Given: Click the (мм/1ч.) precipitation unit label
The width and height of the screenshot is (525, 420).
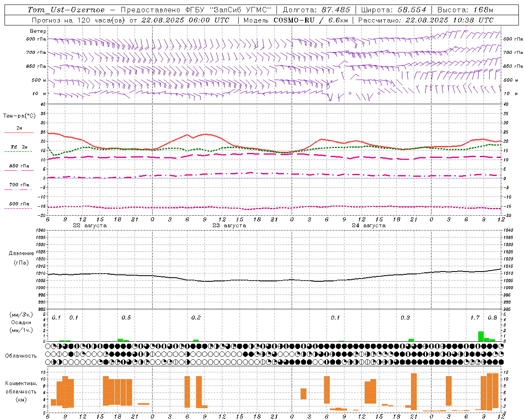Looking at the screenshot, I should pyautogui.click(x=21, y=330).
